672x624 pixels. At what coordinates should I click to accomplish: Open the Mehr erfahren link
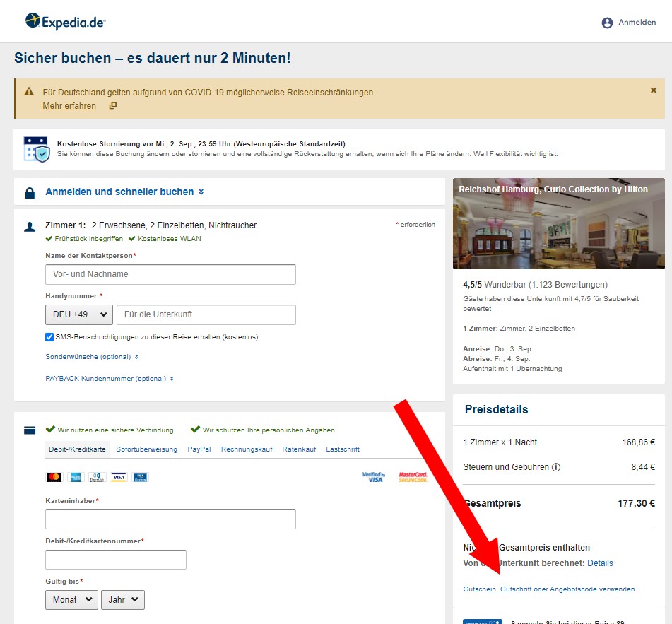tap(69, 106)
